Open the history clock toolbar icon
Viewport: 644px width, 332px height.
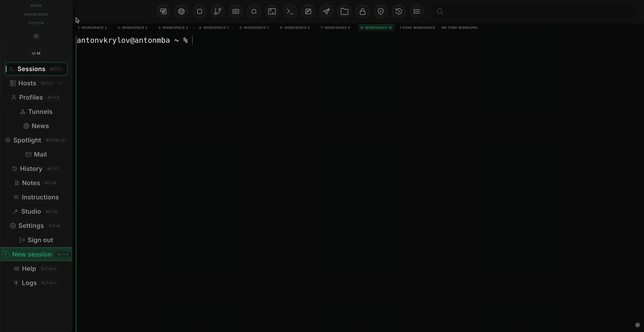pos(399,11)
